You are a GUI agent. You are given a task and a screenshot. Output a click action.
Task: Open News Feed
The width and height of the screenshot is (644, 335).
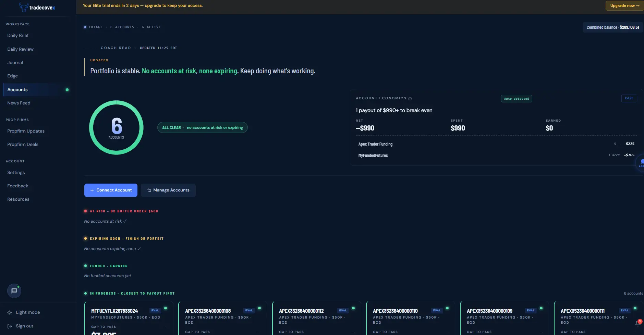pos(19,103)
